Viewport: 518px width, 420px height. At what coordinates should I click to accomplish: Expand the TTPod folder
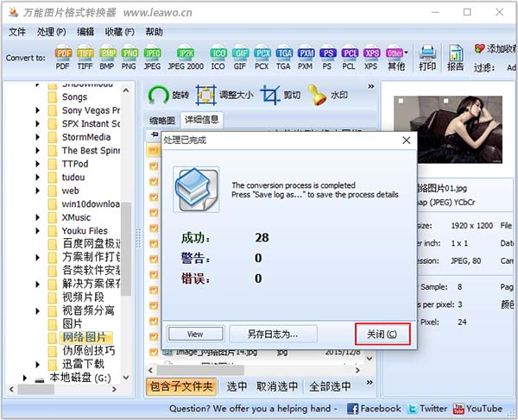pyautogui.click(x=38, y=164)
